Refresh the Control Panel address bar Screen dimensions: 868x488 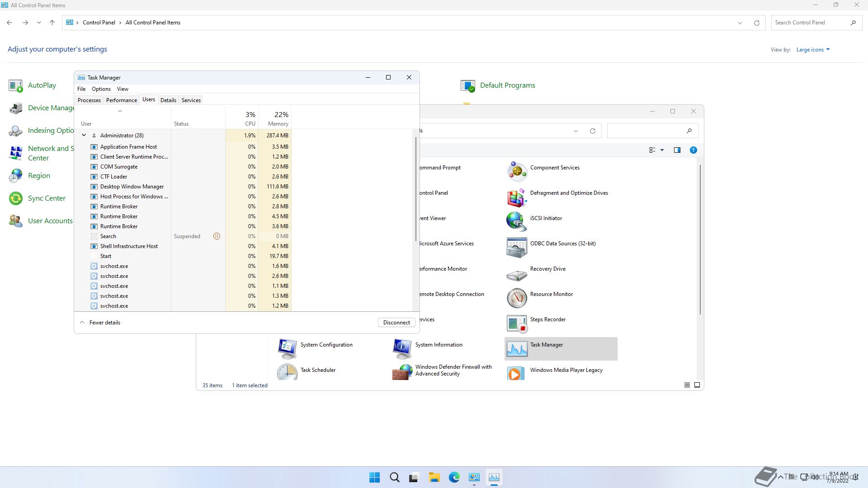756,23
